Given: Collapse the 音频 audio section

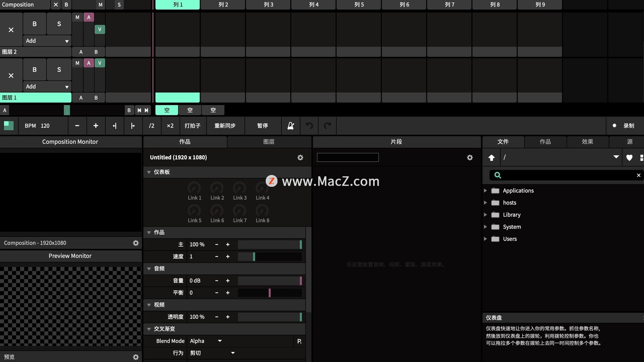Looking at the screenshot, I should point(149,268).
